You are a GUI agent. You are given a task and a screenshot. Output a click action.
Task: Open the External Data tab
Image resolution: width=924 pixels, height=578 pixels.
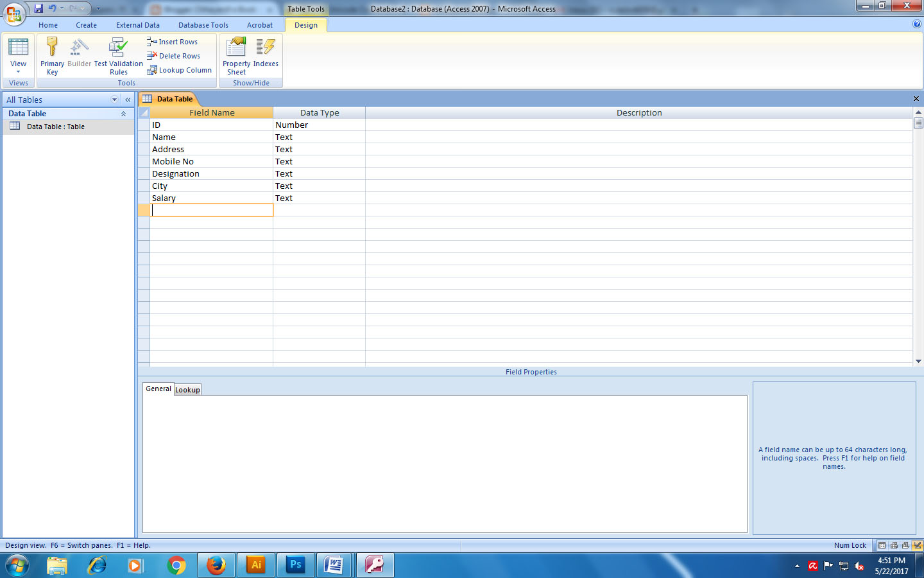click(x=138, y=25)
